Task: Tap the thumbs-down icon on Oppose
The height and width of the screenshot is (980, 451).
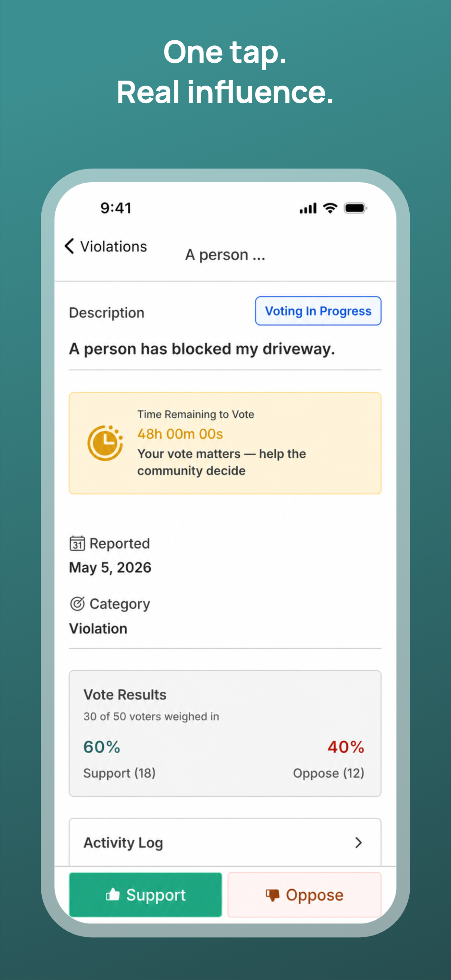Action: pyautogui.click(x=272, y=895)
